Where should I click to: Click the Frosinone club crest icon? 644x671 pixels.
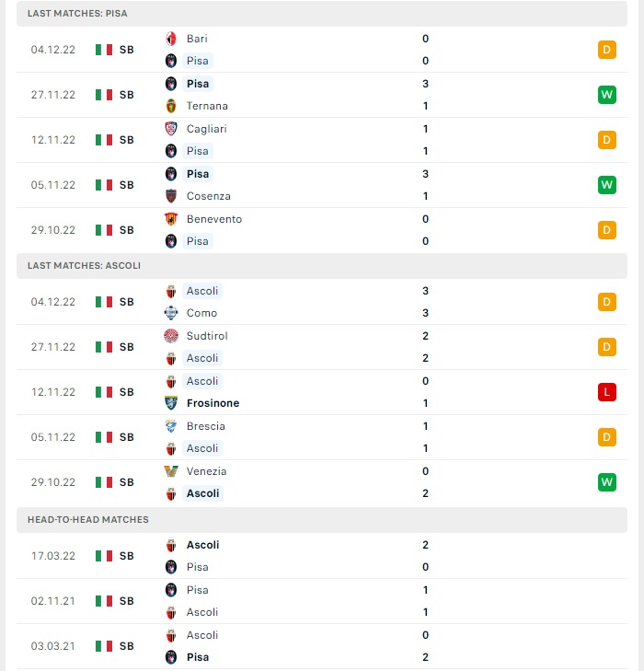tap(171, 403)
